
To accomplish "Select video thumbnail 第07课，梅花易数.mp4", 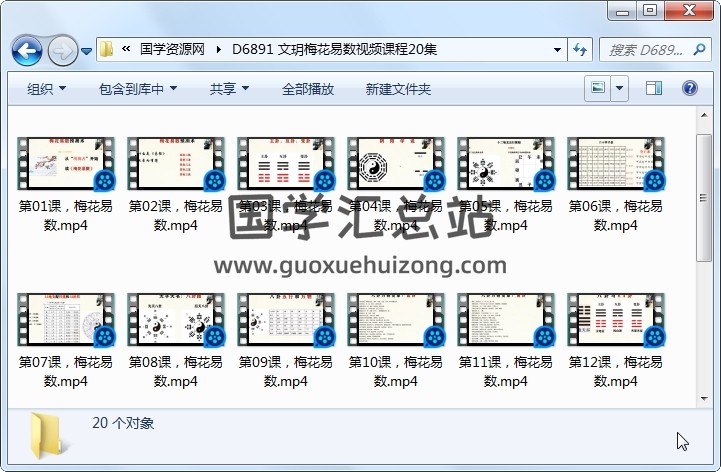I will [x=66, y=320].
